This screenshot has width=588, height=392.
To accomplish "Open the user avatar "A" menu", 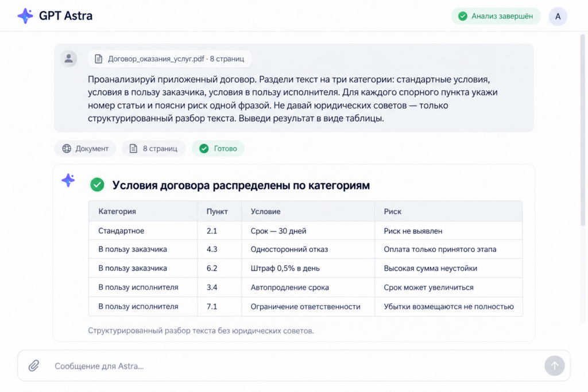I will [x=558, y=16].
